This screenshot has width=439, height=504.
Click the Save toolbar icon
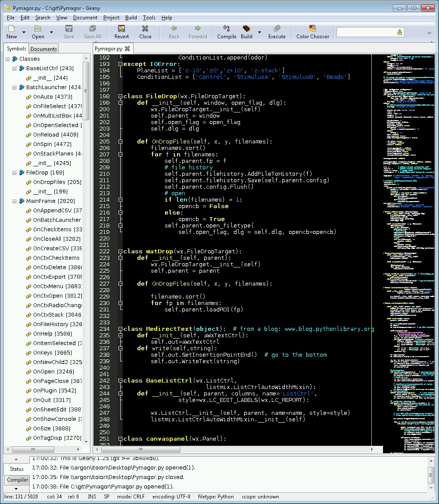[69, 28]
